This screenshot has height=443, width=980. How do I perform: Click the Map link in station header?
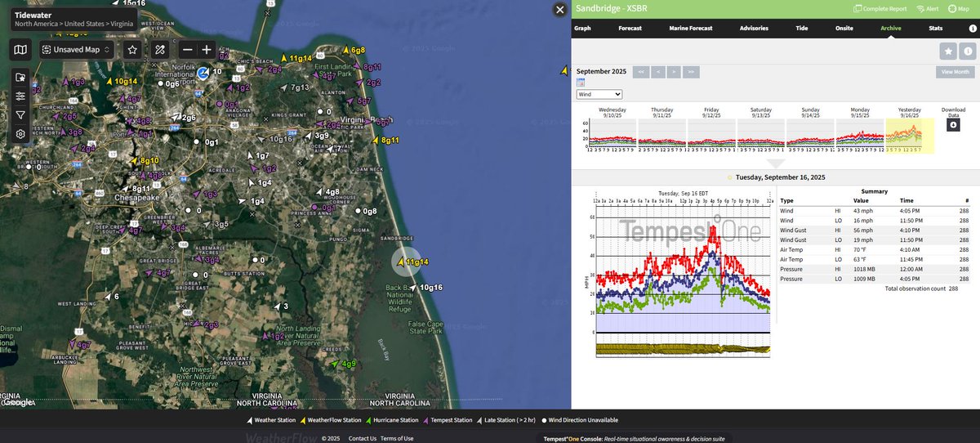958,8
